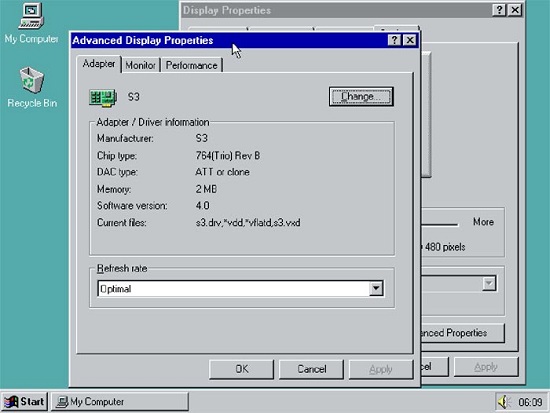Click the volume speaker icon in tray
Viewport: 550px width, 413px height.
(x=504, y=401)
